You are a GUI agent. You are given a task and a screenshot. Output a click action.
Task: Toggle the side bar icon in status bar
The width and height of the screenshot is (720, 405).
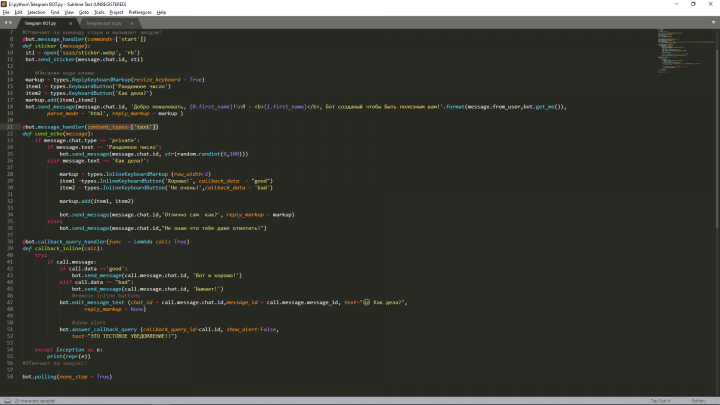(7, 401)
